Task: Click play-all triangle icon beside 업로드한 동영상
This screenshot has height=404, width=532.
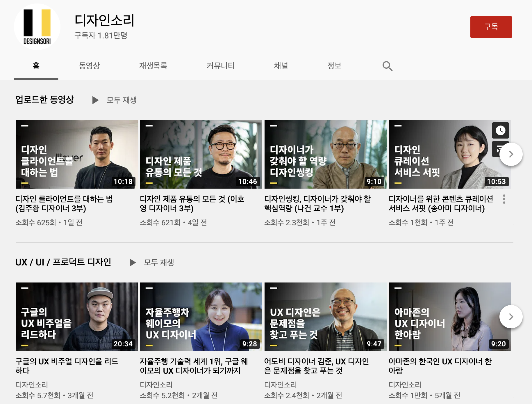Action: click(95, 100)
